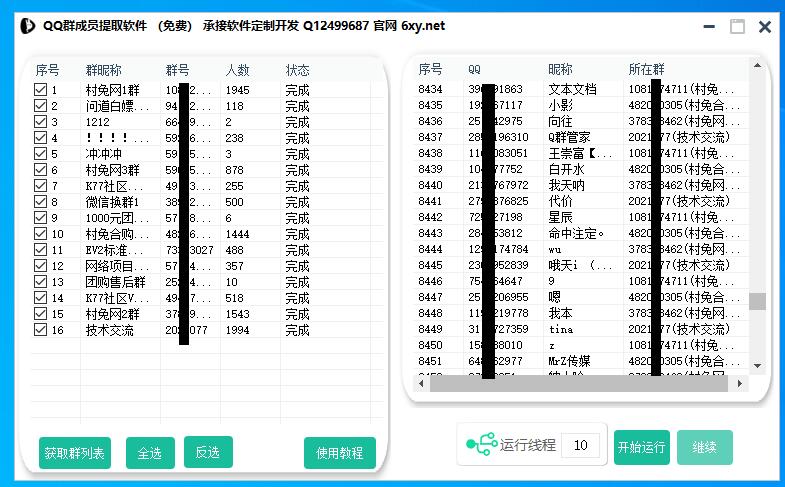
Task: Click 全选 to select all groups
Action: pos(150,453)
